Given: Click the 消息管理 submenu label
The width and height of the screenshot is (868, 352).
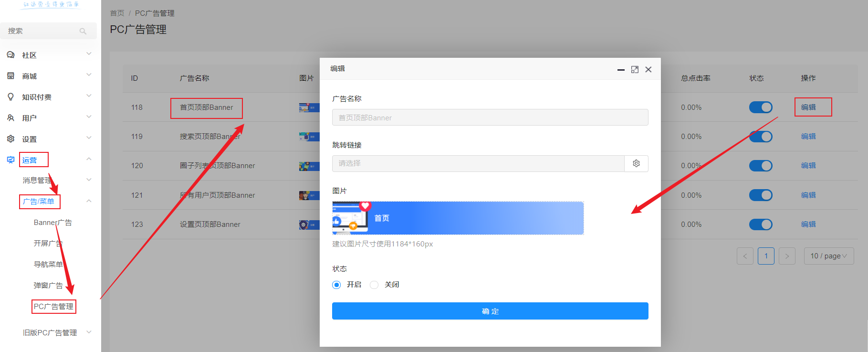Looking at the screenshot, I should click(37, 181).
